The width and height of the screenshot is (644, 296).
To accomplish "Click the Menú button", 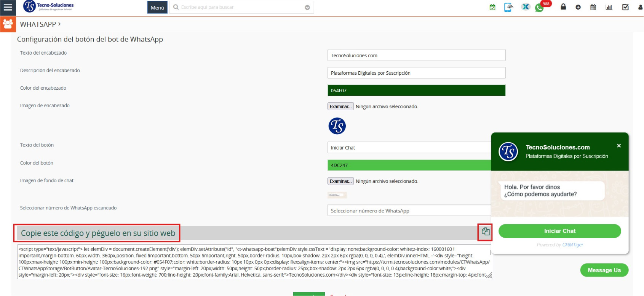I will pos(157,8).
